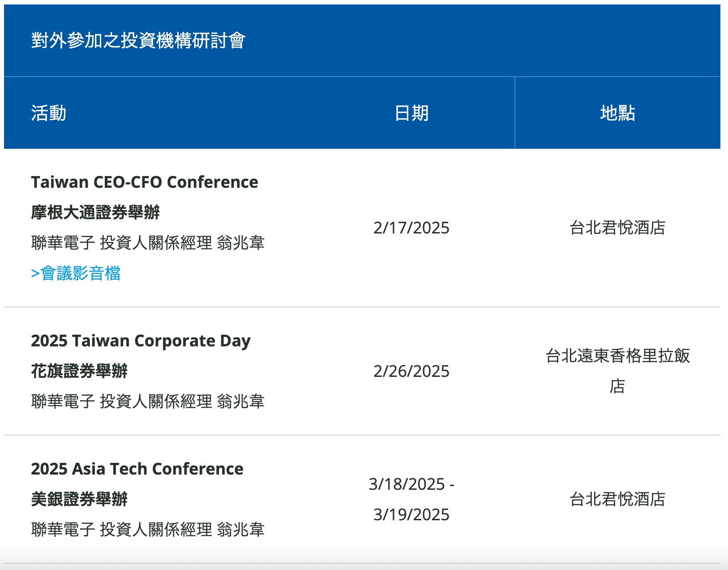Image resolution: width=728 pixels, height=570 pixels.
Task: Select the Taiwan CEO-CFO Conference title
Action: (145, 182)
